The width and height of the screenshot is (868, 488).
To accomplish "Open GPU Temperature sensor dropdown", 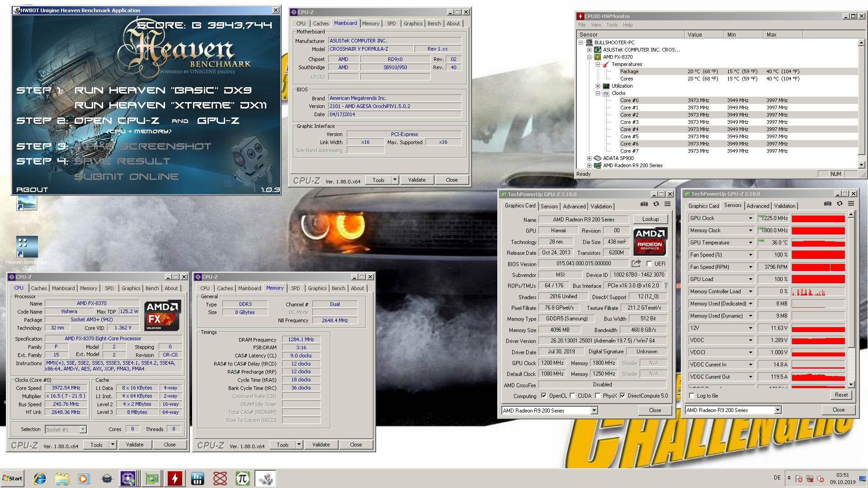I will tap(750, 243).
